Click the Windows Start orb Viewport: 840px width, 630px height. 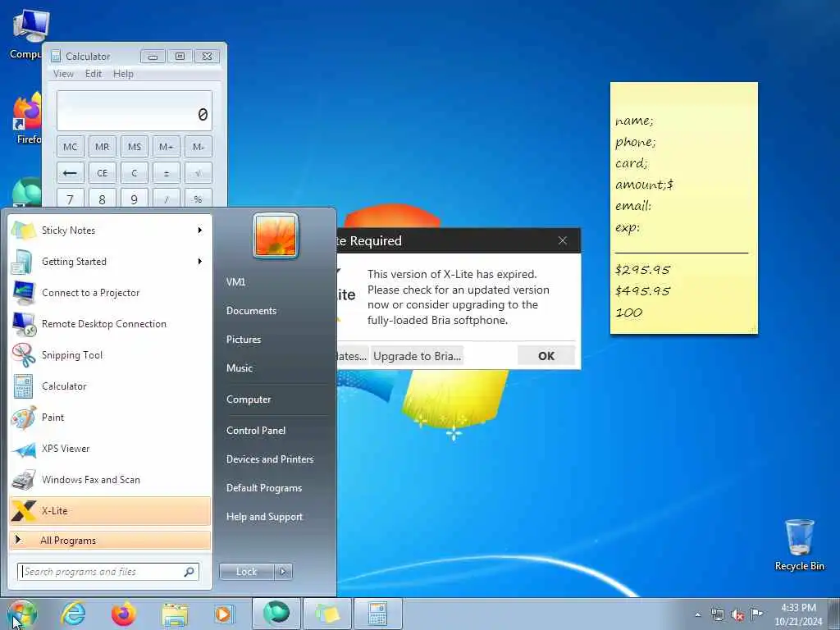click(21, 614)
